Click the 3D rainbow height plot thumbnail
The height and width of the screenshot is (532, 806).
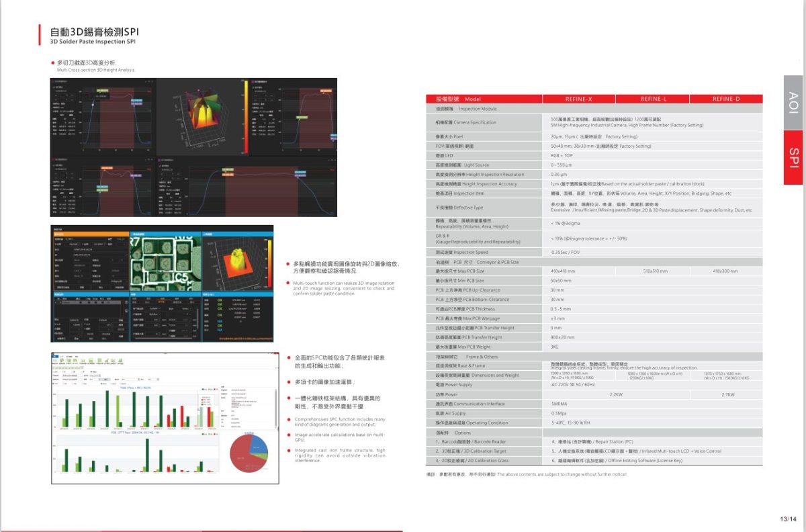click(x=203, y=116)
